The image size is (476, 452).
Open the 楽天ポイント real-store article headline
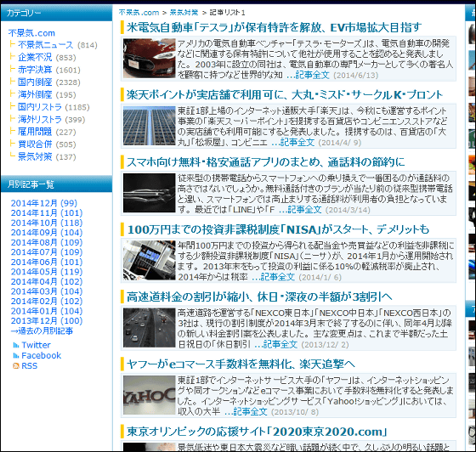pyautogui.click(x=285, y=95)
